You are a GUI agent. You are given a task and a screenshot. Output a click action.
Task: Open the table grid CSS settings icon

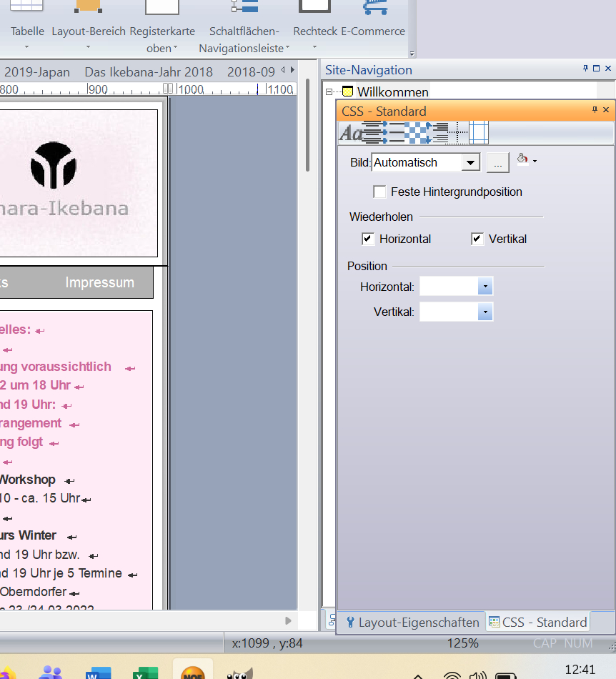(x=478, y=133)
